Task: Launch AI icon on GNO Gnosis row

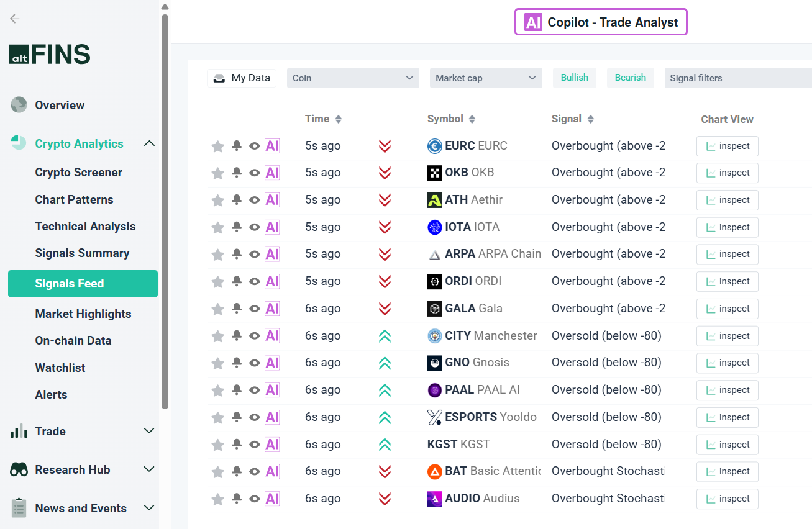Action: point(272,363)
